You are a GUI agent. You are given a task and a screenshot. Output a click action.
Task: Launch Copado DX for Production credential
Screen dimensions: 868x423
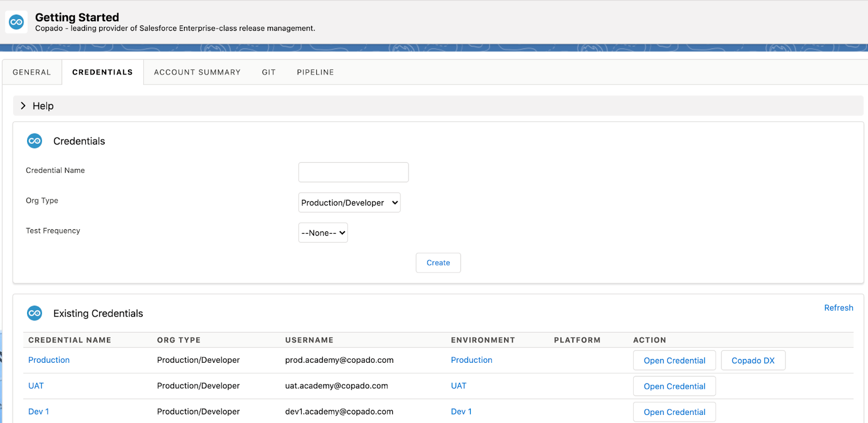[753, 361]
